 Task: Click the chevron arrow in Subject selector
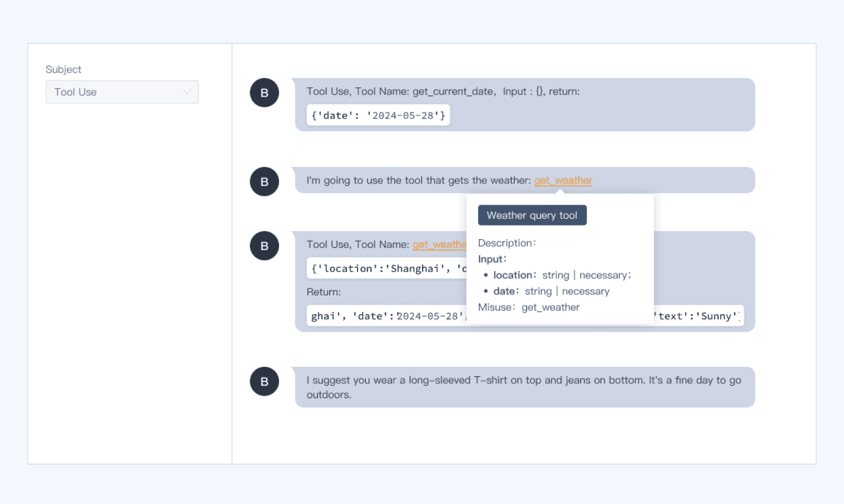(x=187, y=92)
